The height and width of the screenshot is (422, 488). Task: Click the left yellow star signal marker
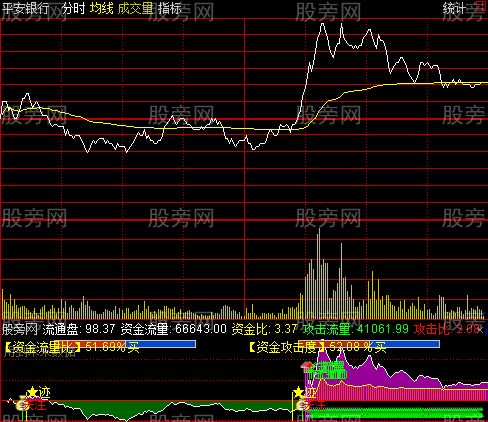point(32,392)
